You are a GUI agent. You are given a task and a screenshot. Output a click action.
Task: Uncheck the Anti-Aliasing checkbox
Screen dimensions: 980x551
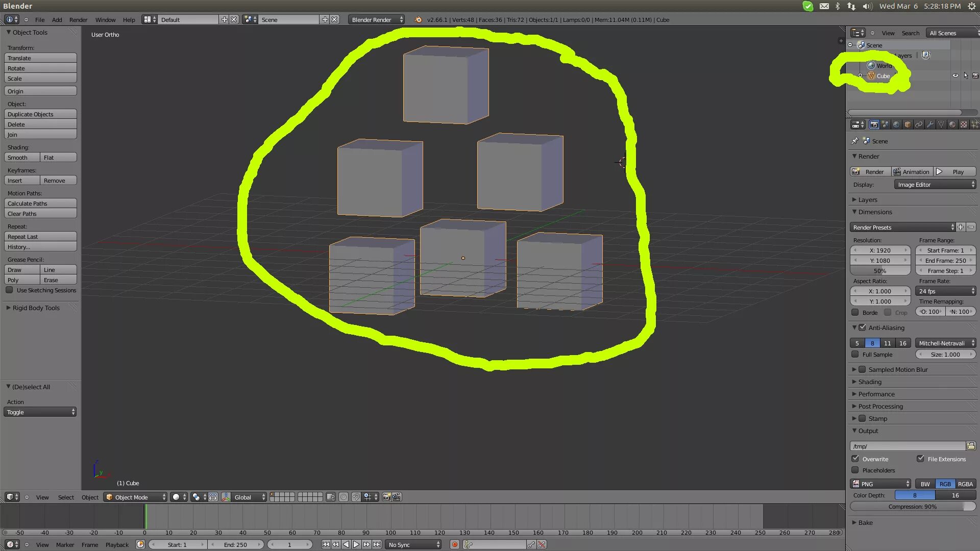pyautogui.click(x=863, y=328)
